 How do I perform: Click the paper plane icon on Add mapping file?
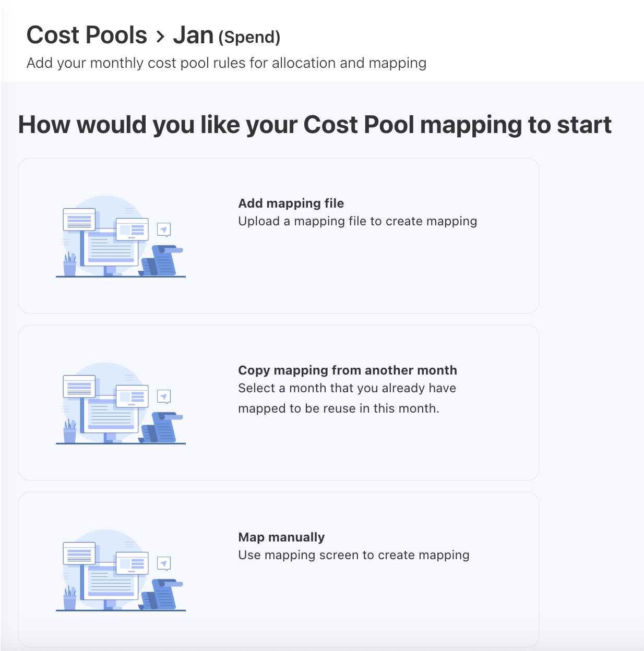[x=164, y=230]
